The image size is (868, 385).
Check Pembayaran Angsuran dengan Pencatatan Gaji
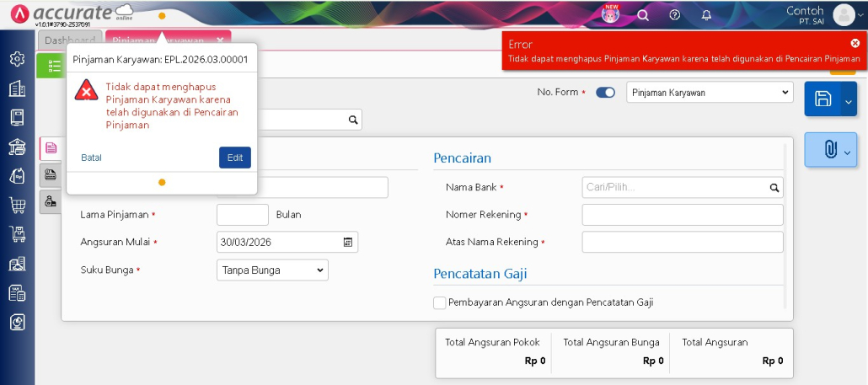[x=439, y=302]
